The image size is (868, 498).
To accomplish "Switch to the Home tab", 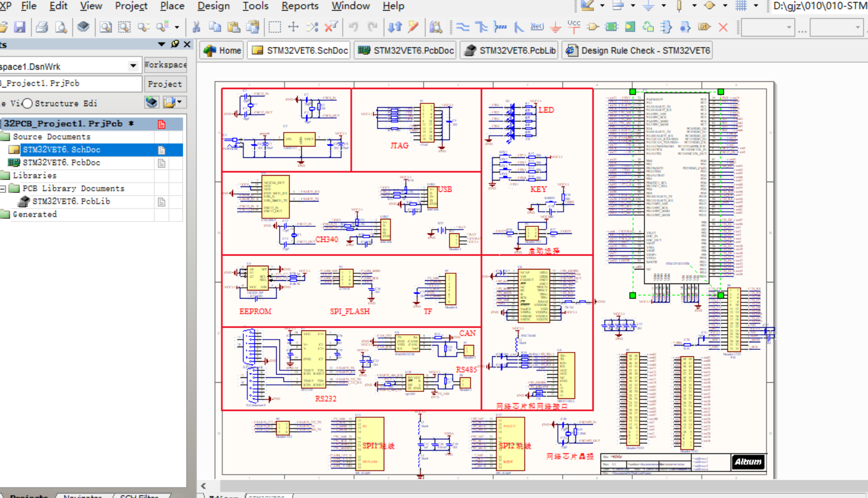I will 222,50.
